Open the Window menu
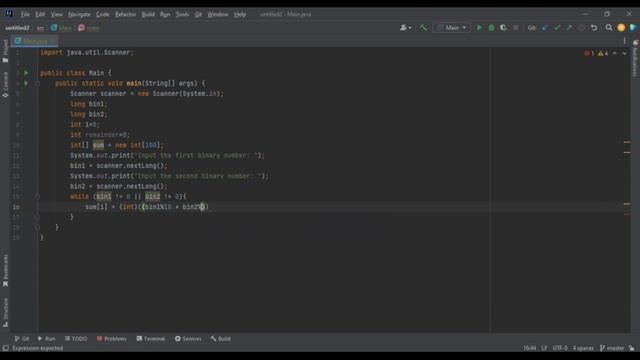The image size is (640, 360). pos(218,14)
